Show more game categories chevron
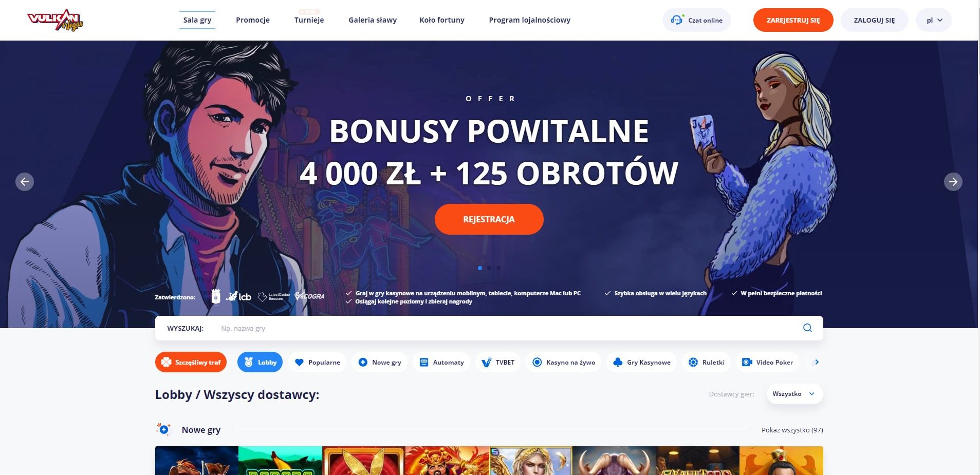The height and width of the screenshot is (475, 980). (x=817, y=362)
